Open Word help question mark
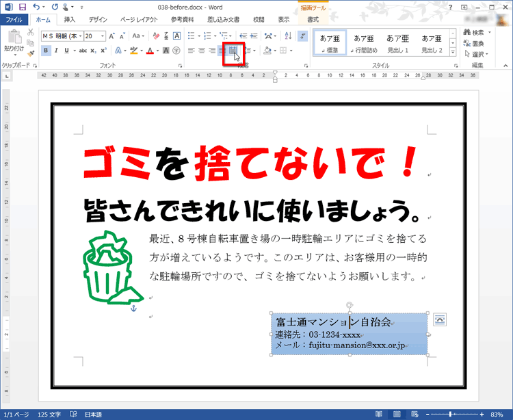 tap(451, 8)
